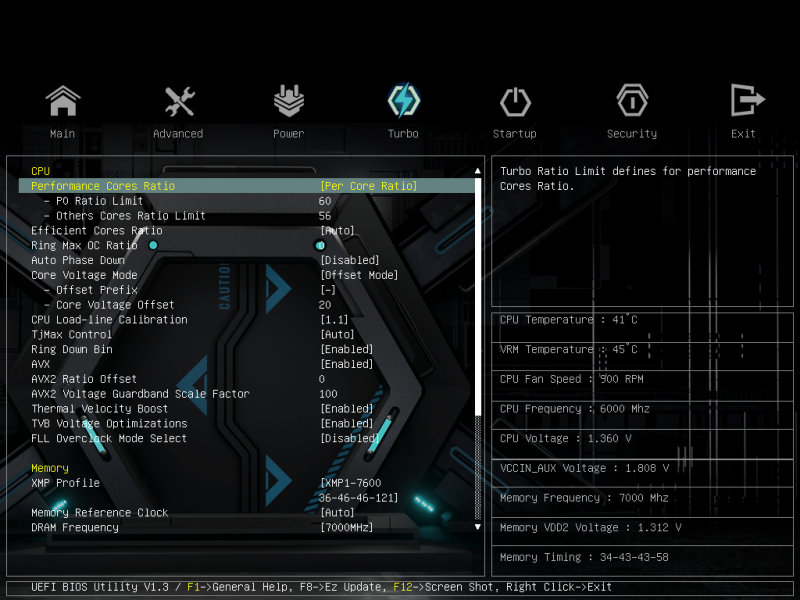Select the CPU Load-line Calibration label
The width and height of the screenshot is (800, 600).
click(109, 320)
